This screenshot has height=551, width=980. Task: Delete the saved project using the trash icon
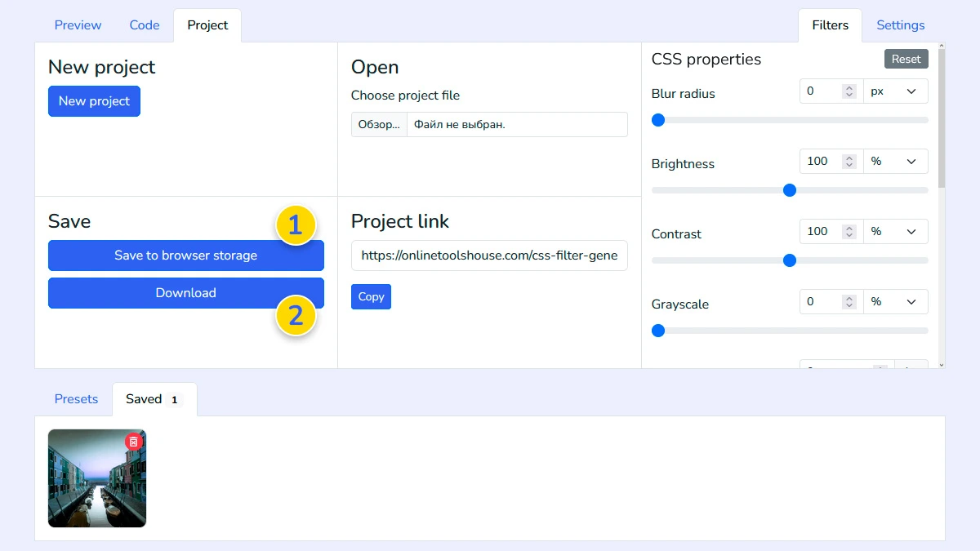(x=133, y=441)
